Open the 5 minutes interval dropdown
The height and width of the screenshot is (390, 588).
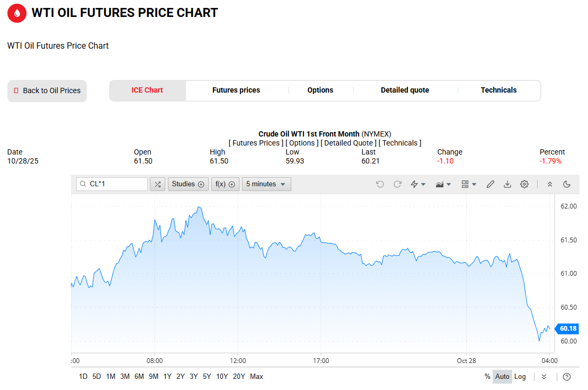point(266,184)
